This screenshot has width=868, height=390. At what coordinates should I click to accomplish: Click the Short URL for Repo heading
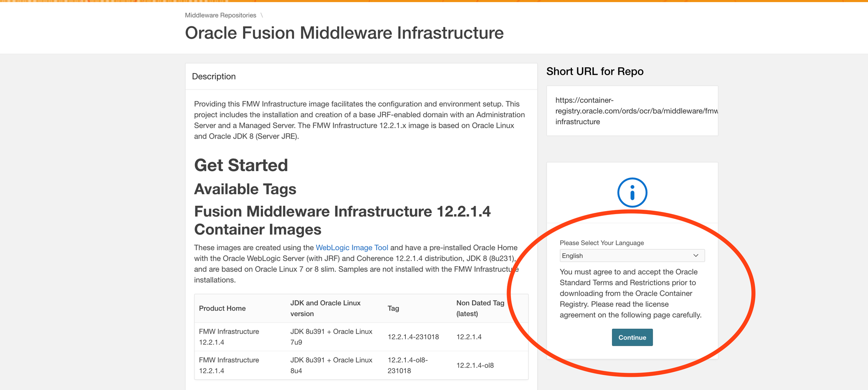coord(595,72)
